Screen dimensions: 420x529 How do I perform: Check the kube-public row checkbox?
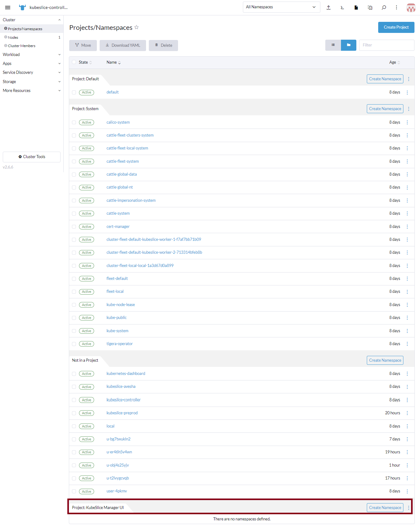click(74, 318)
